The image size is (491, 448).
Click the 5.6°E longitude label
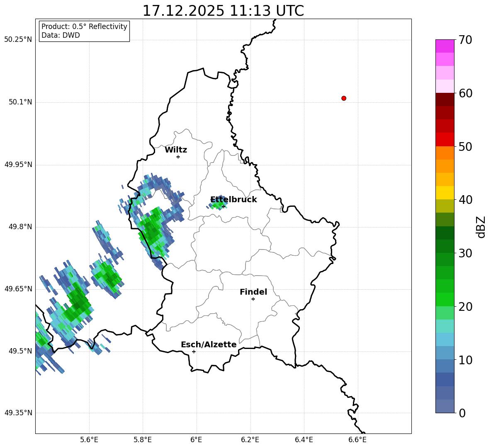pyautogui.click(x=89, y=440)
